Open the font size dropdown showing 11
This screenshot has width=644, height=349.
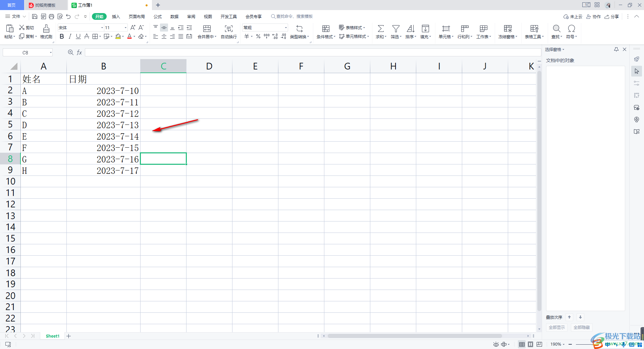pos(125,28)
